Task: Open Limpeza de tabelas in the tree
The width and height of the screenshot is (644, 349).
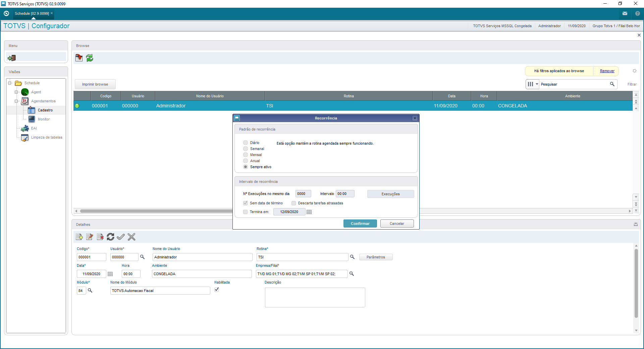Action: click(47, 137)
